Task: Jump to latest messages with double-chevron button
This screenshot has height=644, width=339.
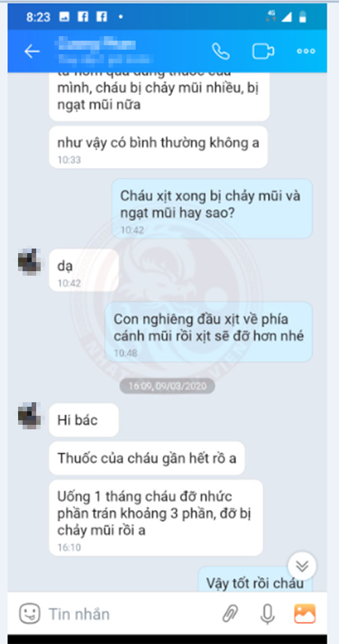Action: click(302, 566)
